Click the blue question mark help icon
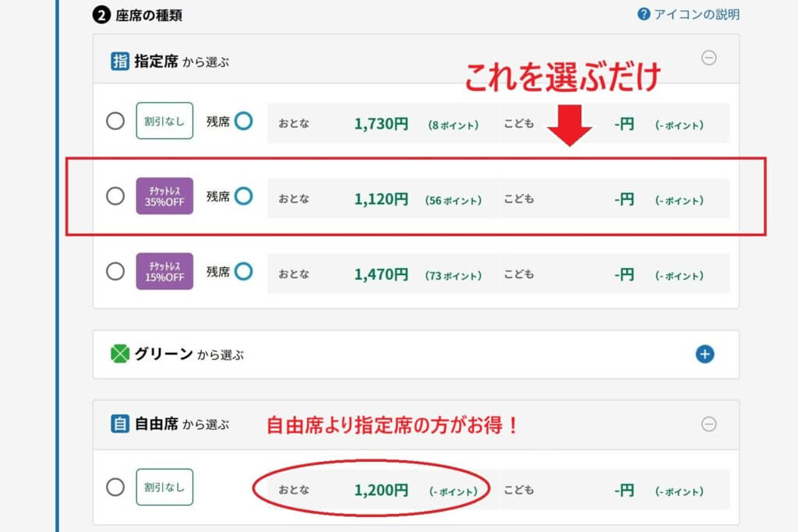The height and width of the screenshot is (532, 798). coord(644,14)
